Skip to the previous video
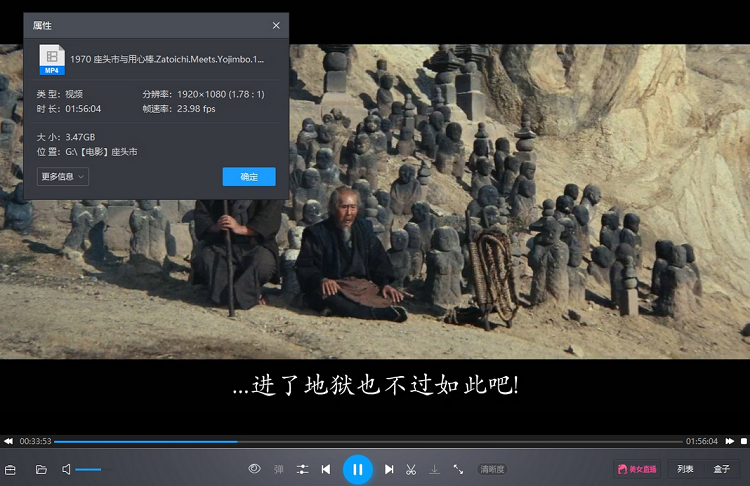Screen dimensions: 750x486 point(326,469)
